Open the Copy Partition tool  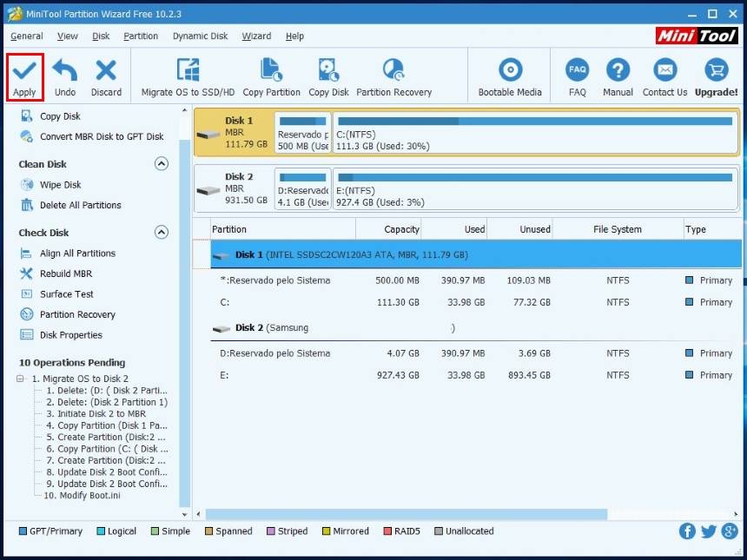(x=271, y=70)
